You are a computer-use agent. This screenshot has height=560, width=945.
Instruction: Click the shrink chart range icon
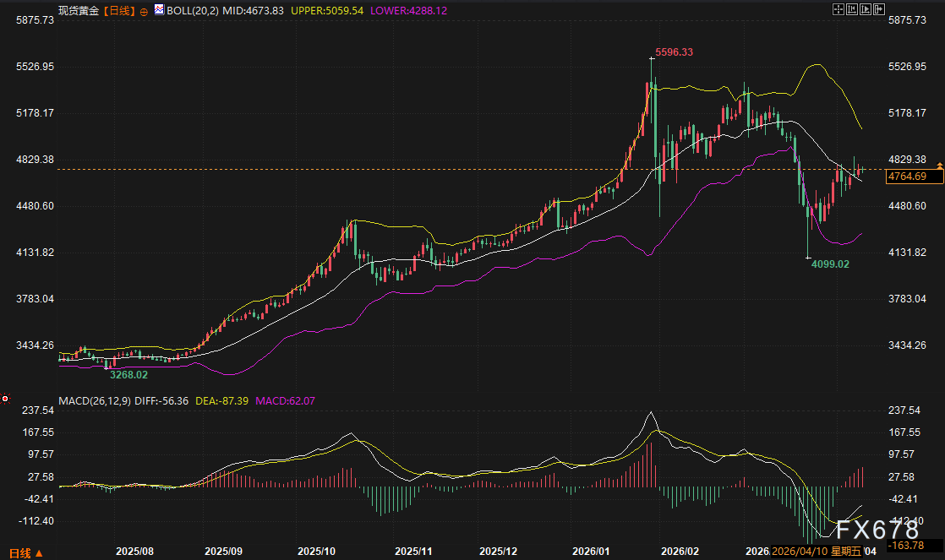[852, 9]
